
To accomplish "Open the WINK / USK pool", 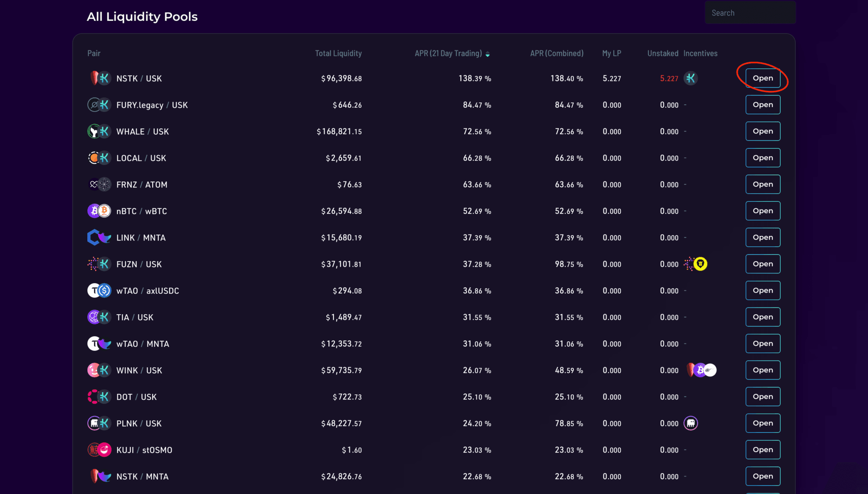I will 763,370.
